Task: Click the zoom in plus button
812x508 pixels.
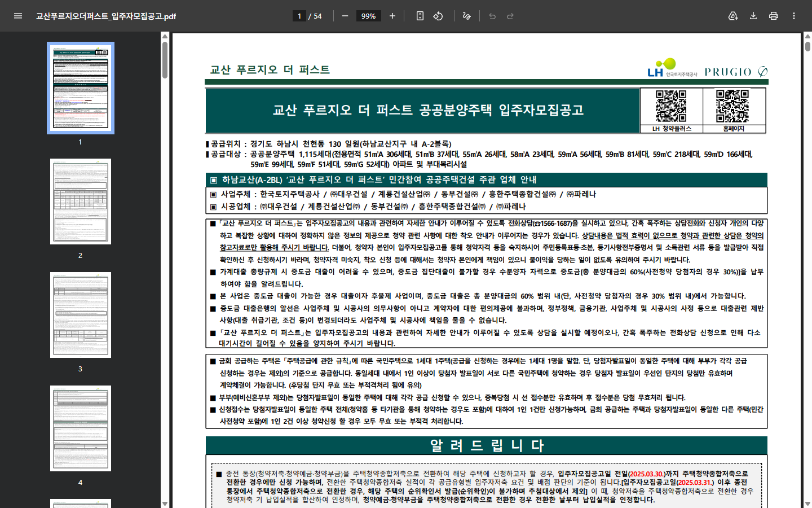Action: (x=392, y=16)
